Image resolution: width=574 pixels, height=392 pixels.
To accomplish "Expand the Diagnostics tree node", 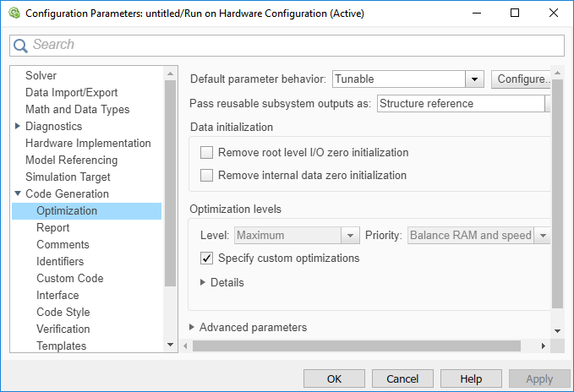I will (18, 126).
